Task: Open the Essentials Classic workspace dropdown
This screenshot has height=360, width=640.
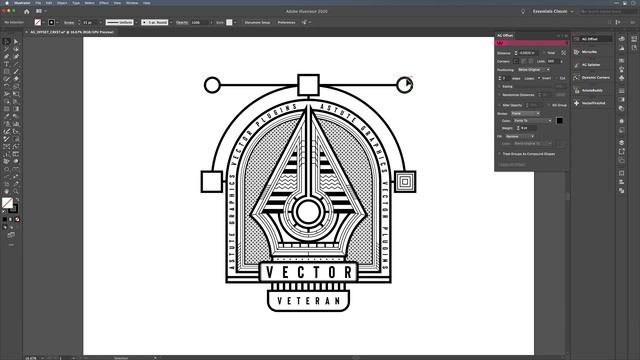Action: (553, 11)
